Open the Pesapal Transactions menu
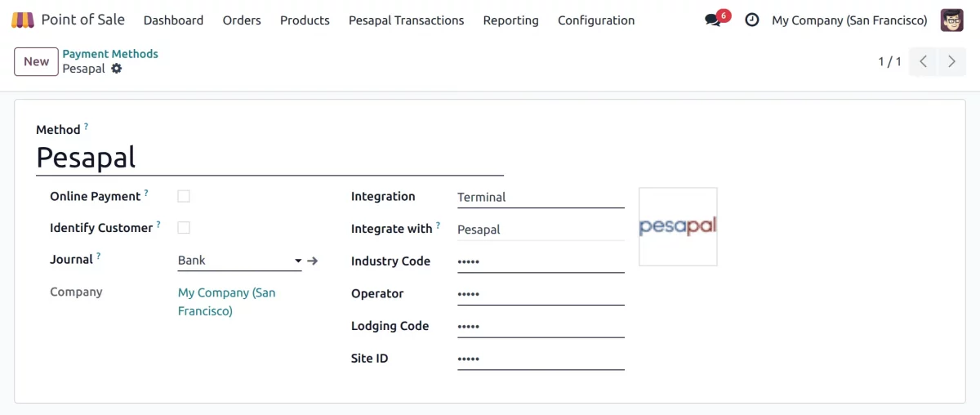This screenshot has height=415, width=980. (406, 20)
